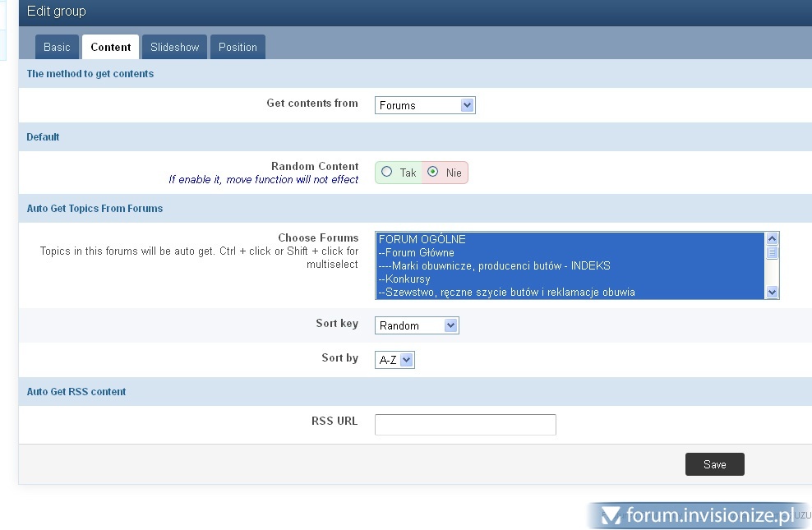Click the forum.invisionize.pl logo
Screen dimensions: 812x530
(x=699, y=515)
